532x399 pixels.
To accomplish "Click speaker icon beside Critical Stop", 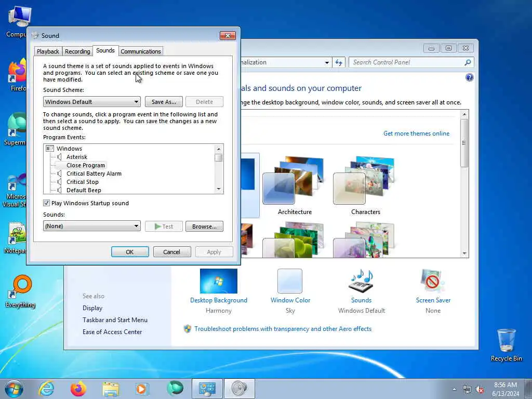I will pos(59,182).
